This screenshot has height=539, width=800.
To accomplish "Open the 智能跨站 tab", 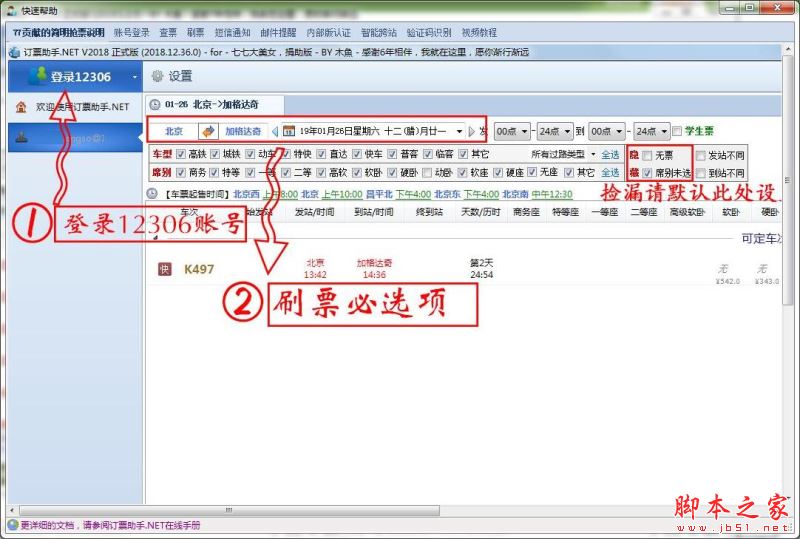I will click(379, 32).
